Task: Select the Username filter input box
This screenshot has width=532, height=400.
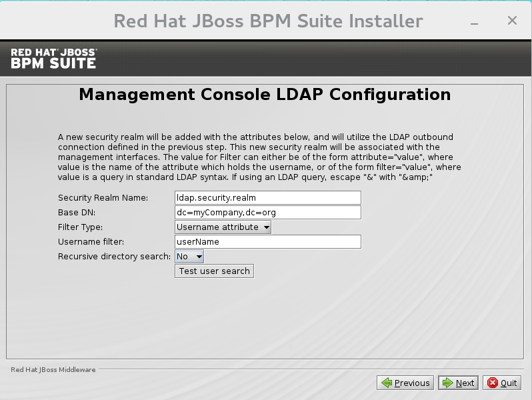Action: [x=267, y=242]
